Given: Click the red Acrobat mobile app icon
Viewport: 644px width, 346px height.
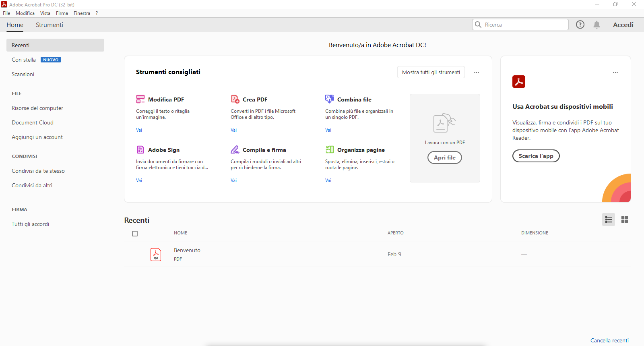Looking at the screenshot, I should coord(519,81).
